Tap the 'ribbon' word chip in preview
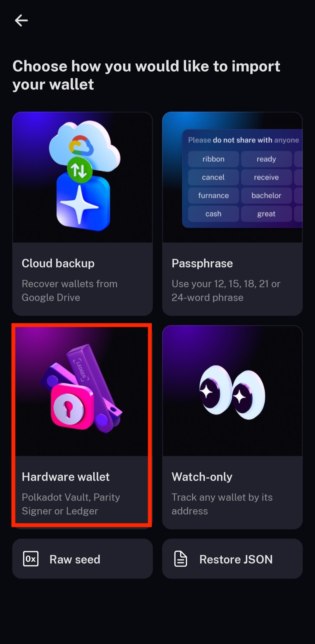Screen dimensions: 315x644 pyautogui.click(x=213, y=159)
